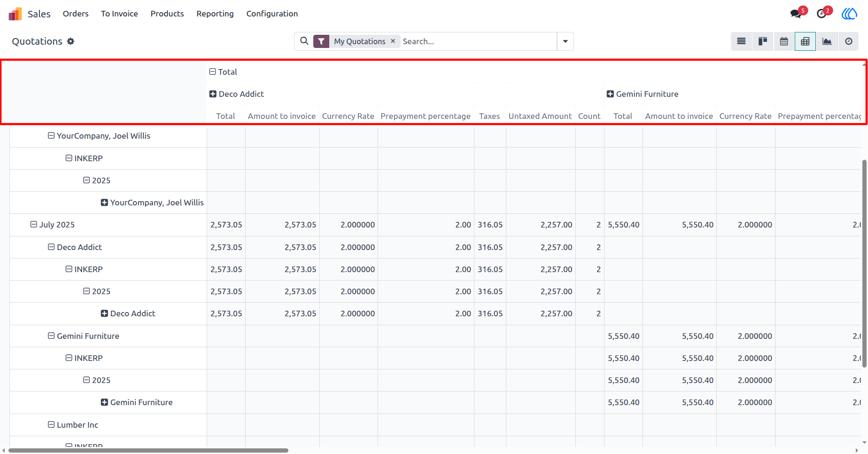Switch to list view
The image size is (868, 454).
pyautogui.click(x=741, y=41)
